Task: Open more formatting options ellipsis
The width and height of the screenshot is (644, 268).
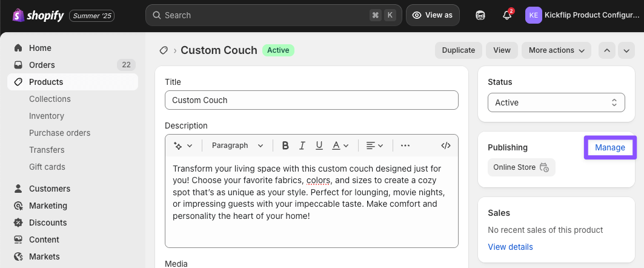Action: tap(405, 146)
